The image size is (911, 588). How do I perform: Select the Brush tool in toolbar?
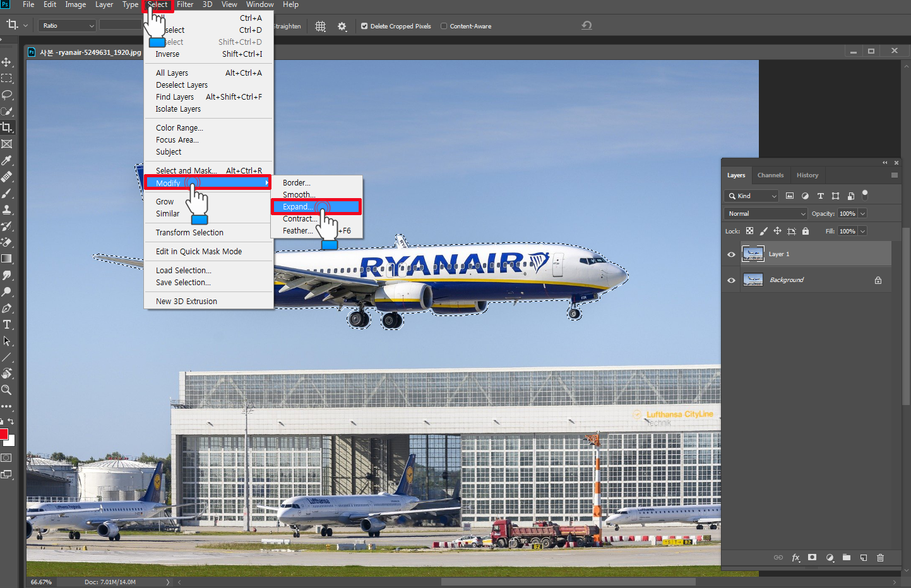point(6,193)
